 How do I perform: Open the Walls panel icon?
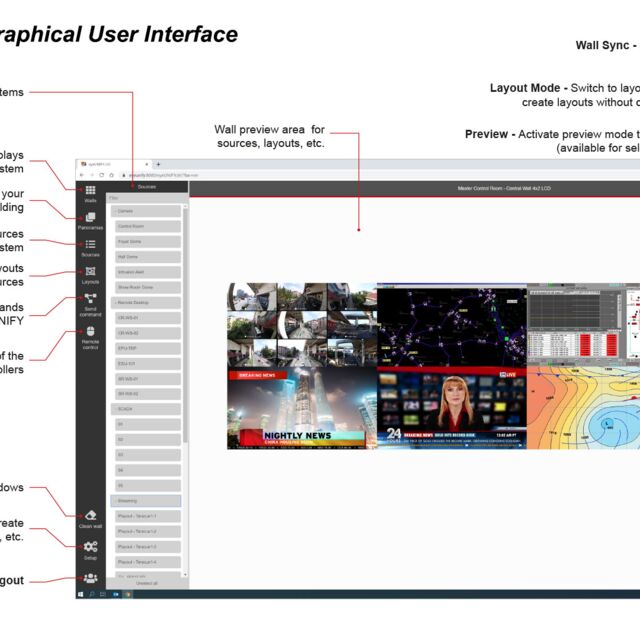[x=90, y=191]
